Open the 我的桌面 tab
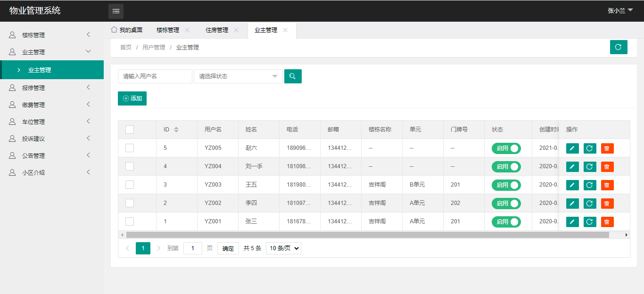The image size is (644, 294). click(x=126, y=30)
